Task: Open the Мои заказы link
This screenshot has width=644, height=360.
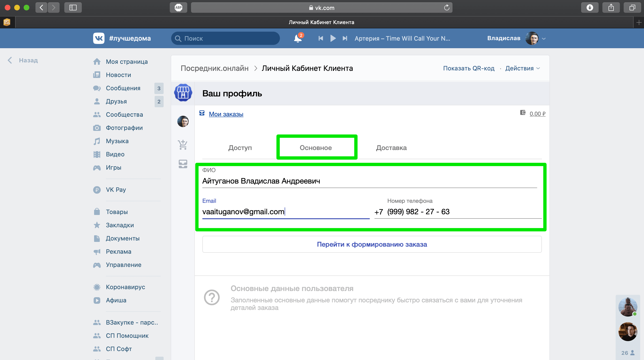Action: 226,114
